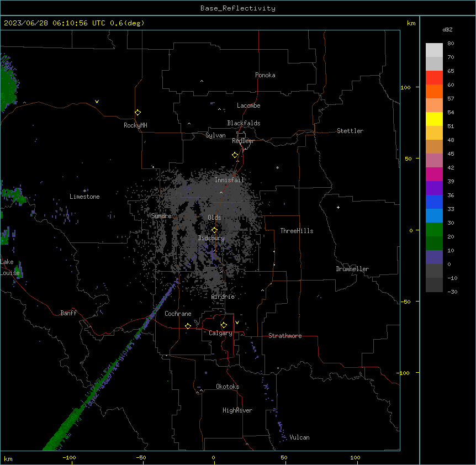Click the bright yellow legend swatch below 54
This screenshot has width=476, height=465.
(434, 119)
